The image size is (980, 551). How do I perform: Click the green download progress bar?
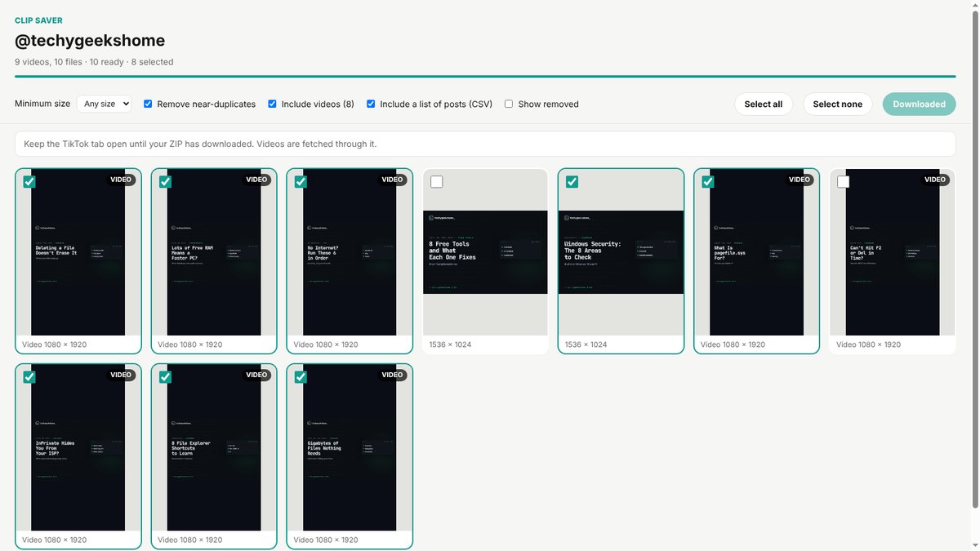485,77
